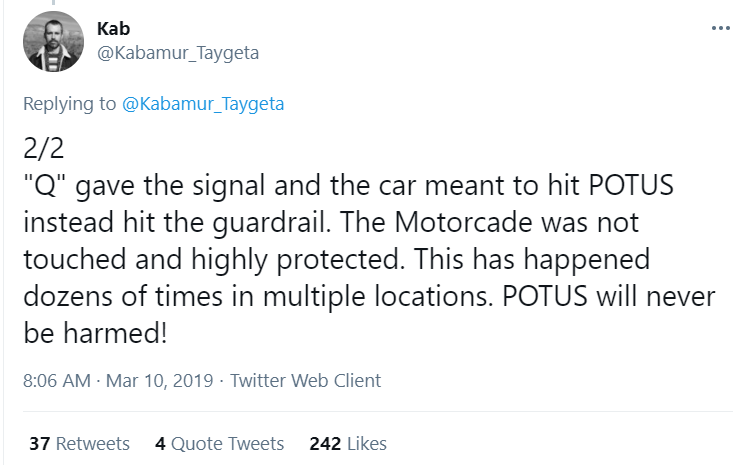Viewport: 745px width, 465px height.
Task: See who left the 242 Likes
Action: (x=348, y=443)
